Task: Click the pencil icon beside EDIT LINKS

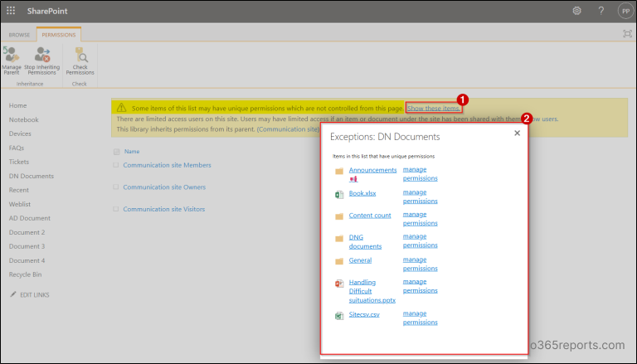Action: click(13, 294)
